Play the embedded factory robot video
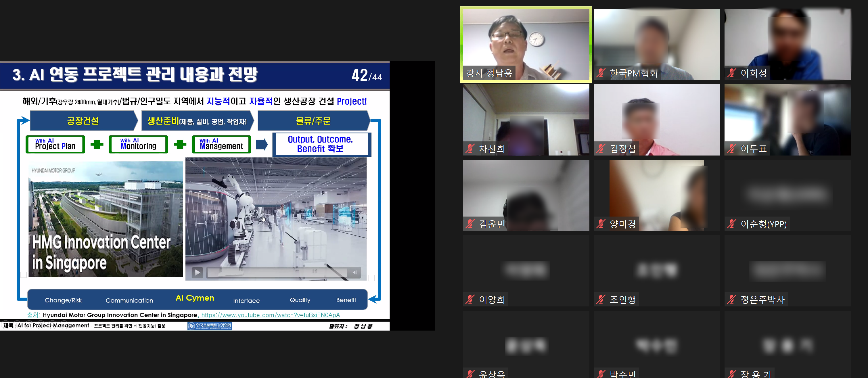Viewport: 868px width, 378px height. point(197,272)
